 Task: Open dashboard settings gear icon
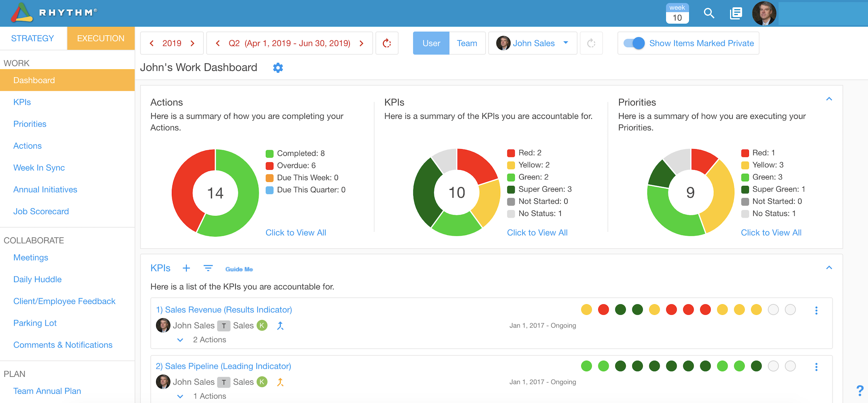click(278, 68)
